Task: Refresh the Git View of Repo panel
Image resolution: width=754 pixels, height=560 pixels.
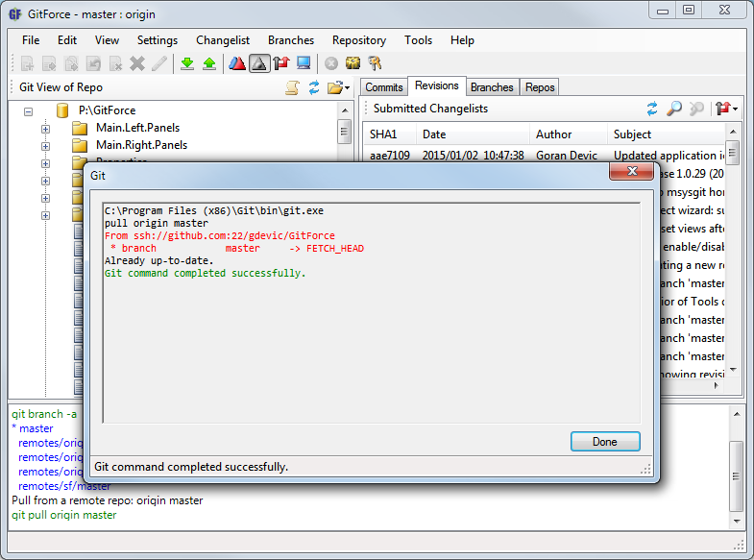Action: [314, 87]
